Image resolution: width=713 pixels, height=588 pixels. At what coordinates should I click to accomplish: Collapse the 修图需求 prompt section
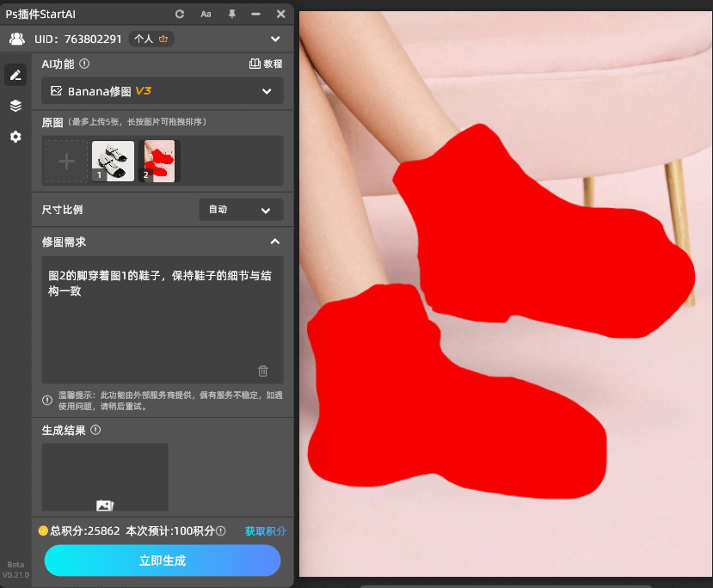click(x=276, y=242)
